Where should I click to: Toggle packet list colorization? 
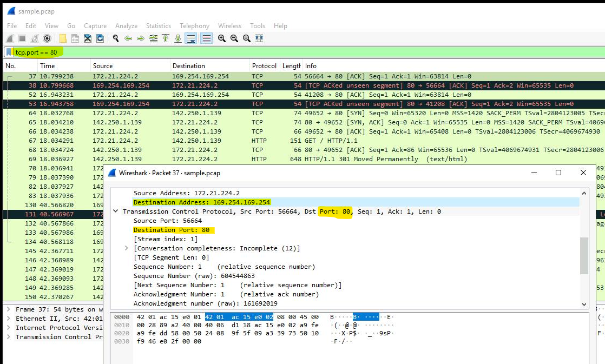tap(206, 38)
